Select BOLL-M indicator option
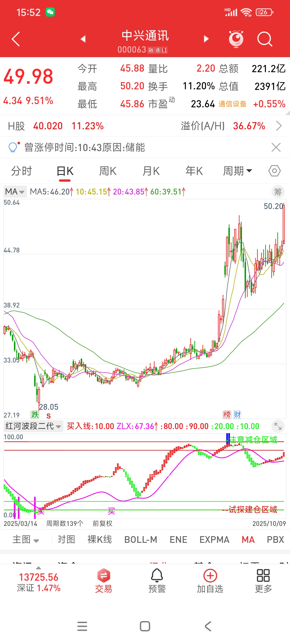Screen dimensions: 290x644 pyautogui.click(x=141, y=540)
